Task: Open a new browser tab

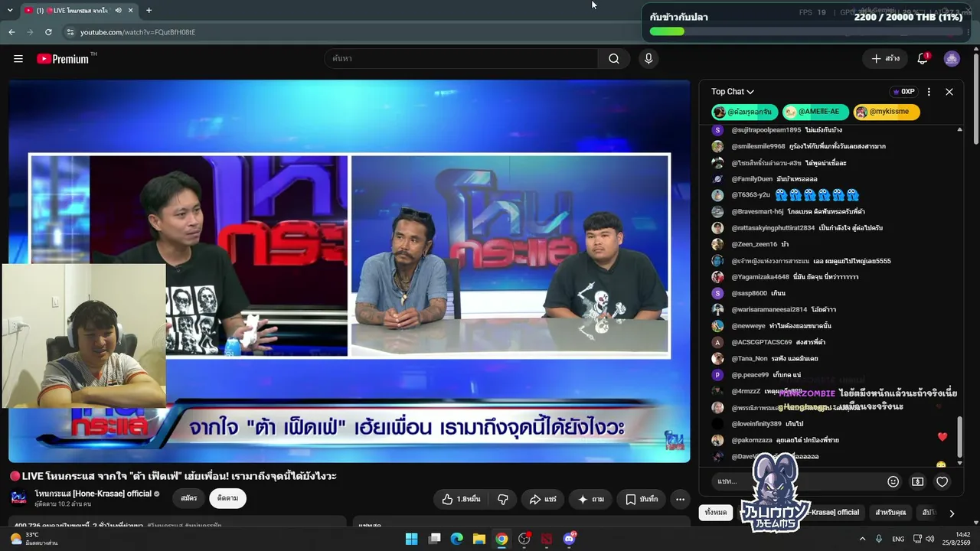Action: (149, 11)
